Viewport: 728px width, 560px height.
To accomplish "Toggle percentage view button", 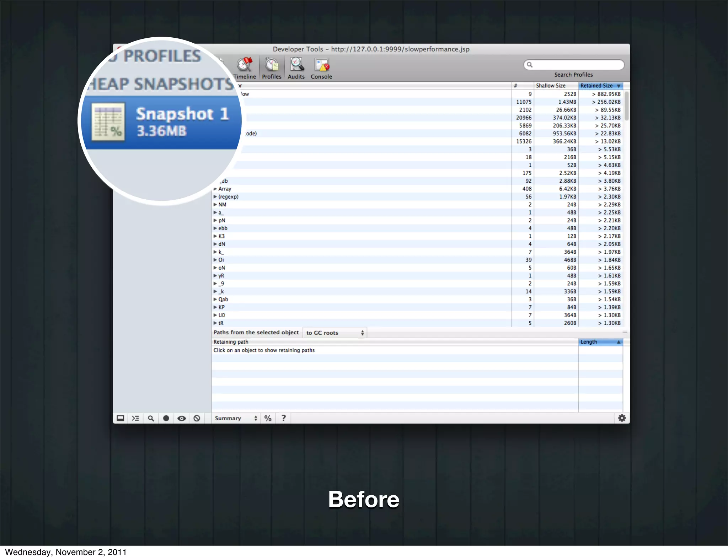I will (268, 418).
